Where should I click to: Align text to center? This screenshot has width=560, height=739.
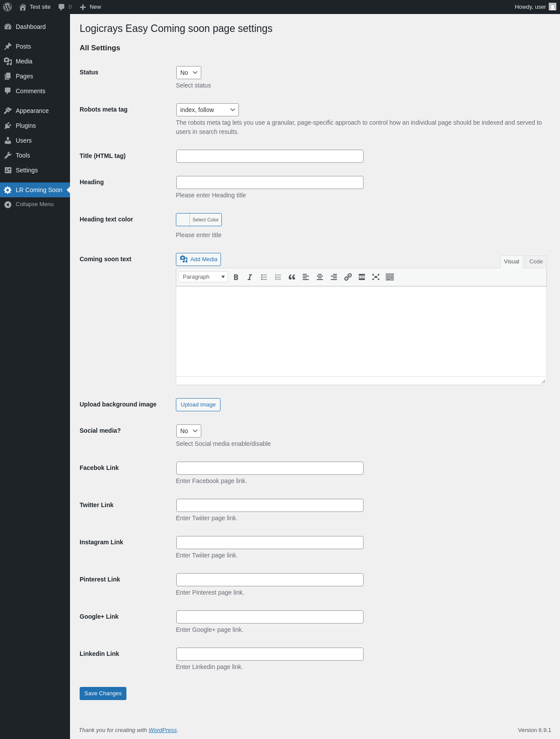[x=320, y=277]
